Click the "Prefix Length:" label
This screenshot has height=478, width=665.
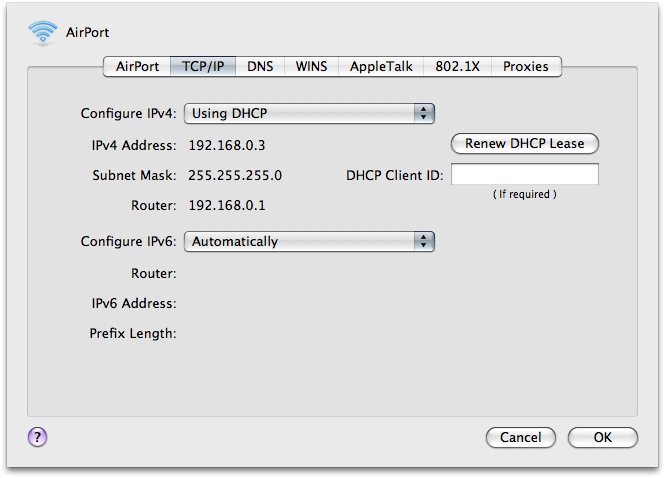click(133, 334)
